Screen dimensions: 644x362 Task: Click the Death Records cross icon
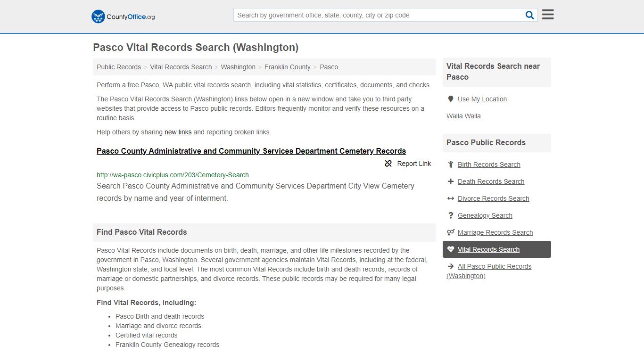(451, 181)
